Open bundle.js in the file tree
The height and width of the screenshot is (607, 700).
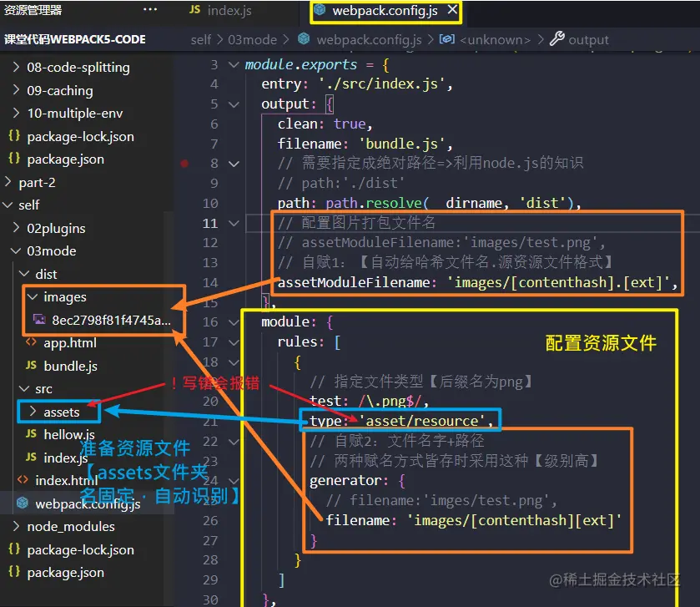click(71, 367)
